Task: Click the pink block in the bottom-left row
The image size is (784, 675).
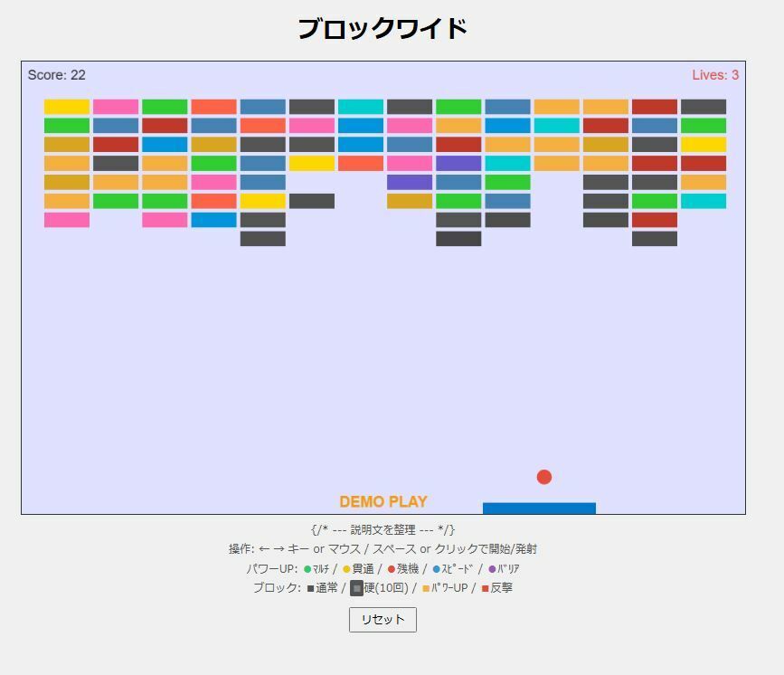Action: 66,219
